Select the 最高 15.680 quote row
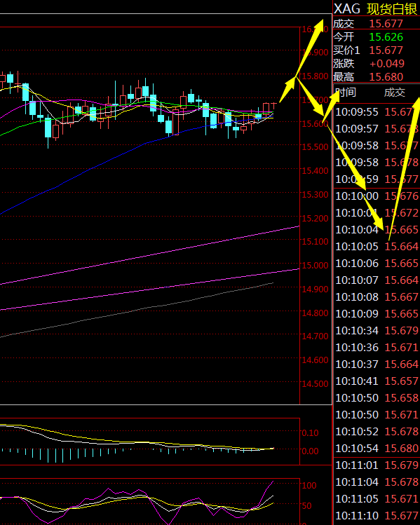Screen dimensions: 420x525 (x=377, y=77)
